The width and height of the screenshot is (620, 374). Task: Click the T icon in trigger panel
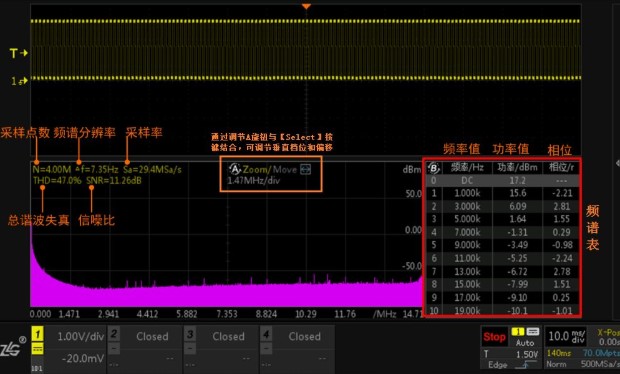[486, 354]
